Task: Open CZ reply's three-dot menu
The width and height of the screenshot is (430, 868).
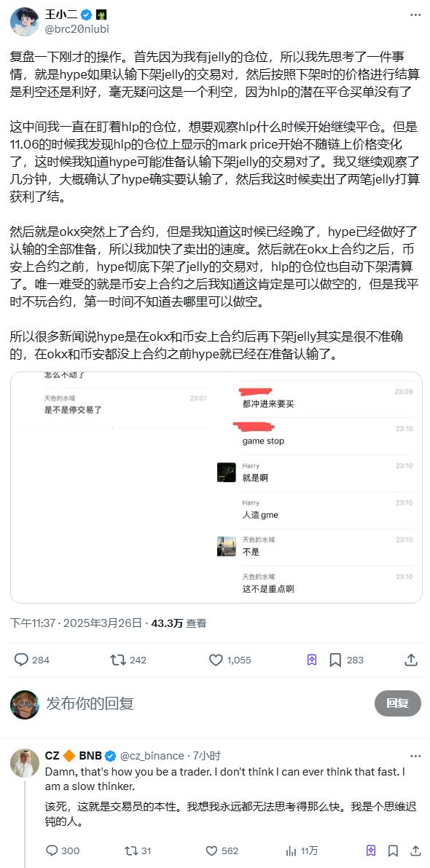Action: pos(415,756)
